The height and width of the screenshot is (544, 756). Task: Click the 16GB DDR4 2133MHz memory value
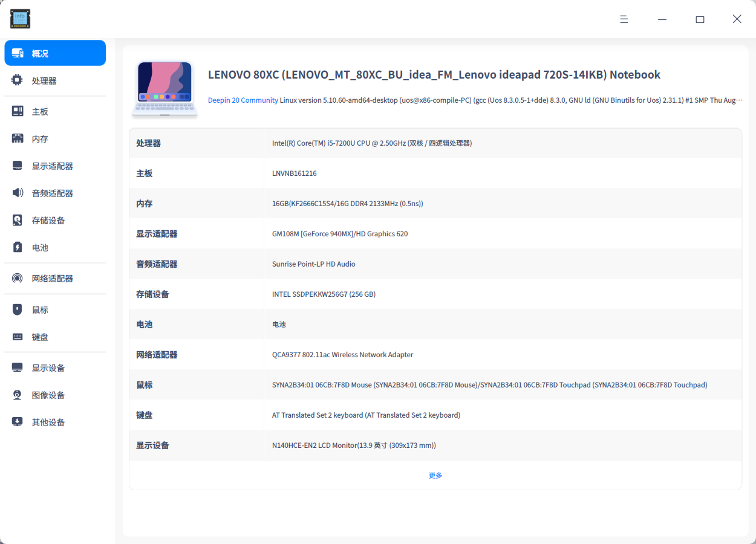click(348, 203)
